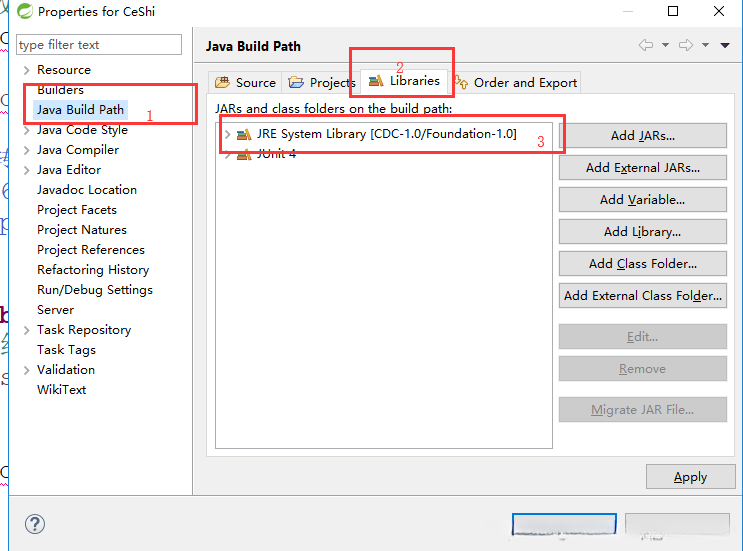Expand the Java Compiler item
Viewport: 743px width, 551px height.
click(27, 150)
